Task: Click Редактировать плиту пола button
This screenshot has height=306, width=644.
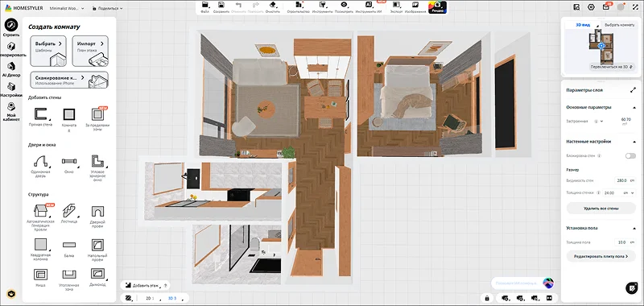Action: 601,256
